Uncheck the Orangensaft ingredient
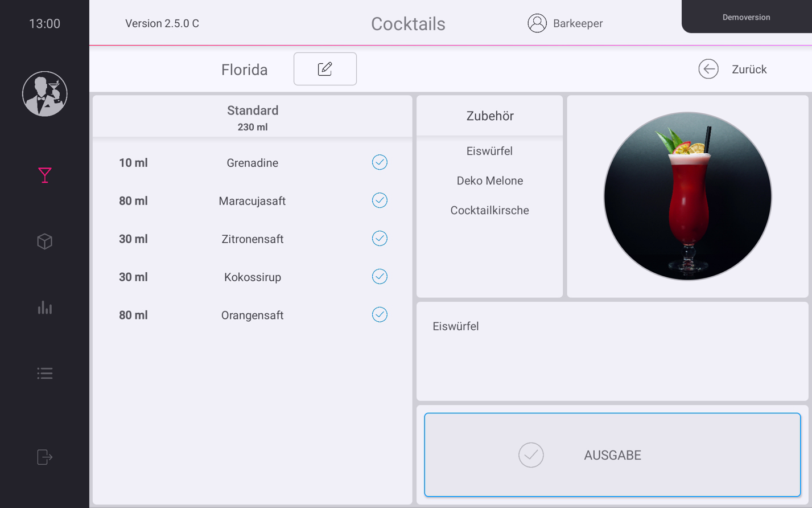Viewport: 812px width, 508px height. tap(380, 315)
